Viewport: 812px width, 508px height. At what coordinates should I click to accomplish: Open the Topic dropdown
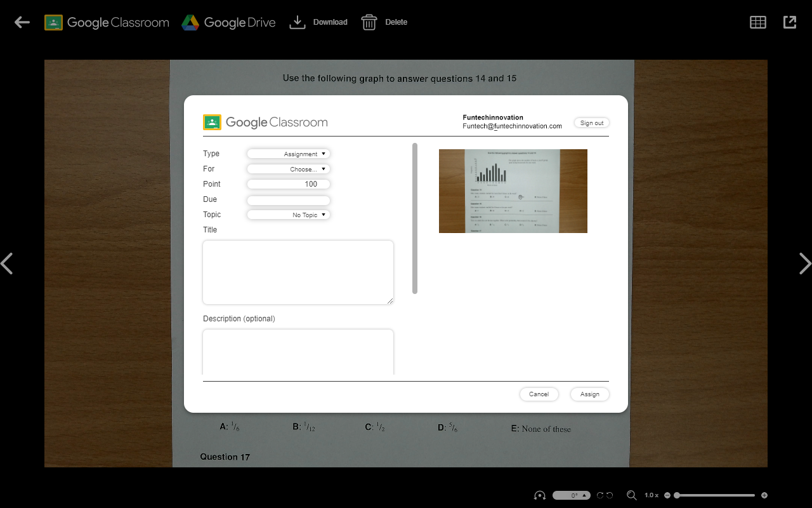point(289,215)
